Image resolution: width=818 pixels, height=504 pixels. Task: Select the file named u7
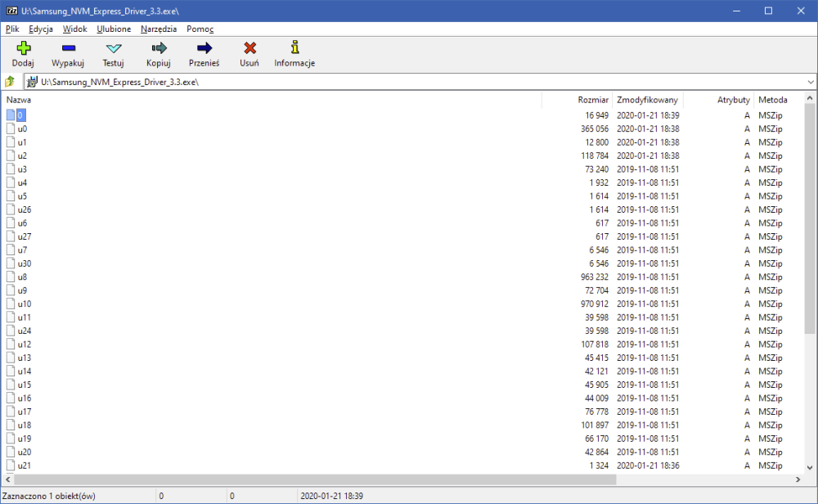22,250
